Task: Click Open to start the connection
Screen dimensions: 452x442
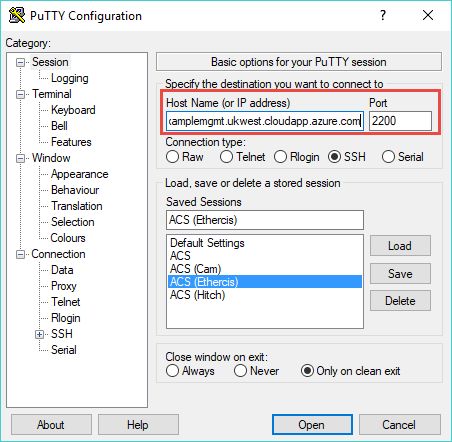Action: click(312, 425)
